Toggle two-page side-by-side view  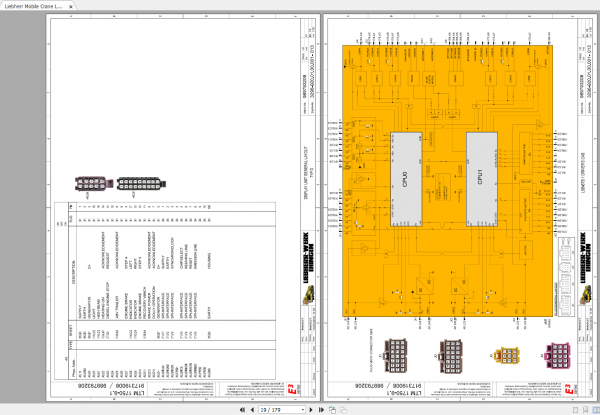coord(595,410)
